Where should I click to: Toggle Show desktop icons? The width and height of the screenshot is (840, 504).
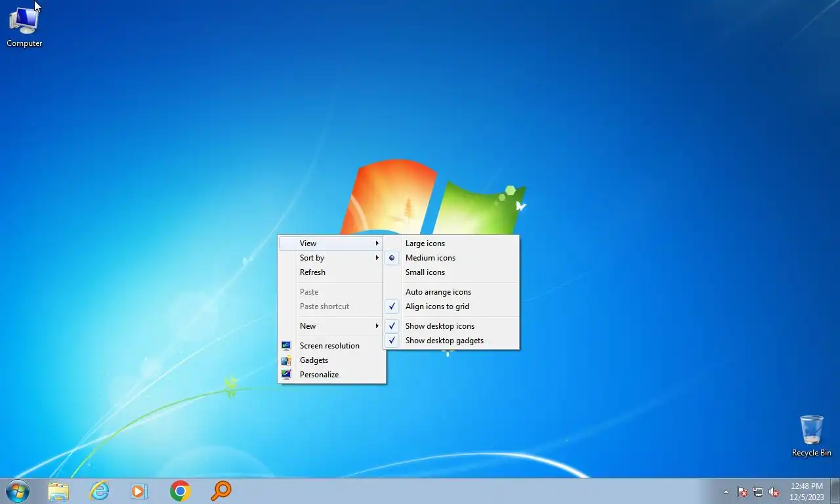click(451, 326)
